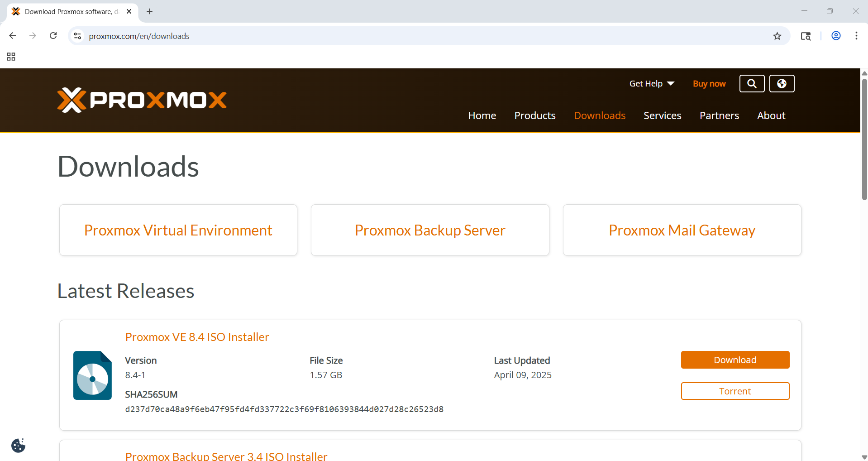Click the scrollbar down arrow
The height and width of the screenshot is (461, 868).
(x=864, y=457)
